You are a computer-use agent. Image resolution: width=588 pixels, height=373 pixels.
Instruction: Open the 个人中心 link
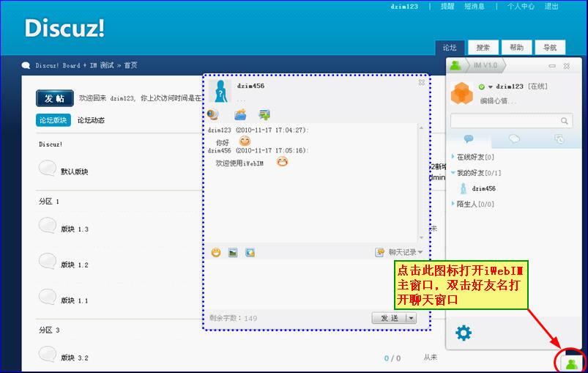pyautogui.click(x=521, y=7)
